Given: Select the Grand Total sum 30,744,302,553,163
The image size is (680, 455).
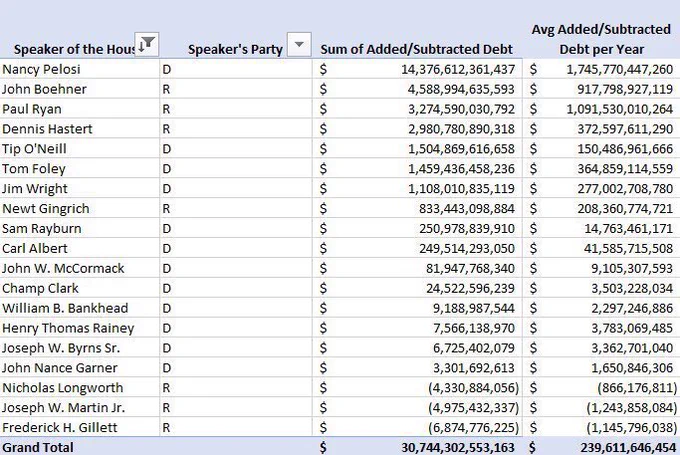Looking at the screenshot, I should [458, 448].
